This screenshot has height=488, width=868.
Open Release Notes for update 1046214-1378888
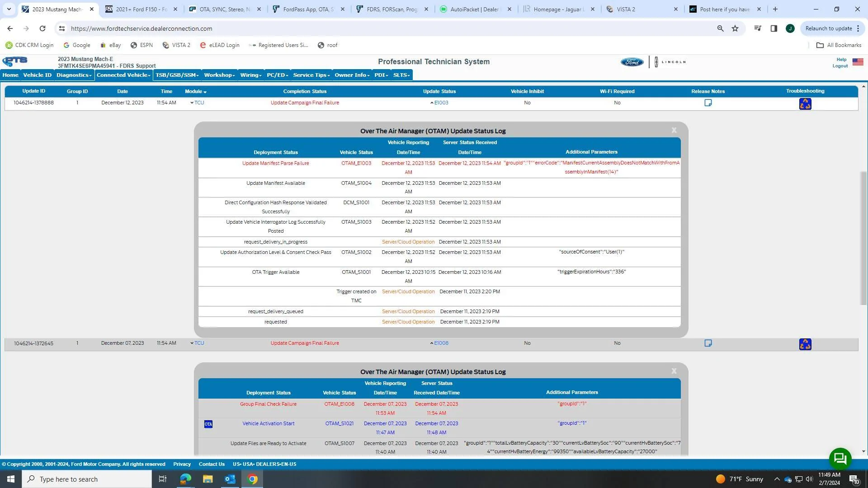click(x=708, y=103)
